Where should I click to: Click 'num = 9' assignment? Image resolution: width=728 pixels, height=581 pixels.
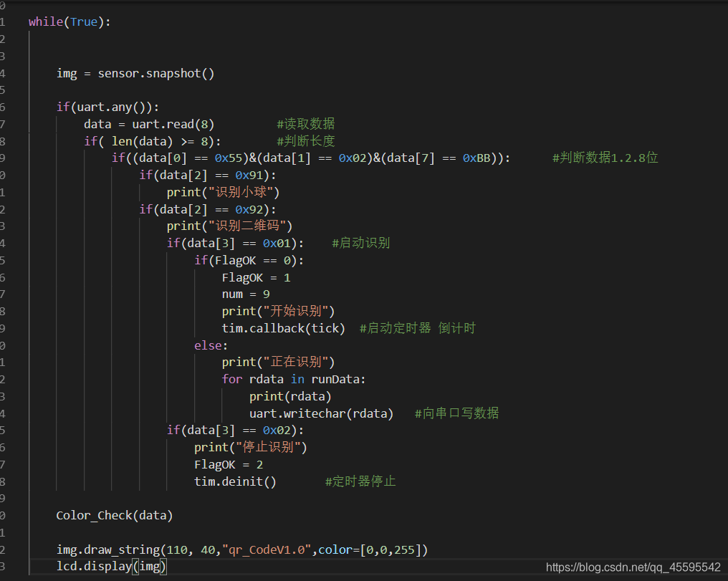[246, 294]
